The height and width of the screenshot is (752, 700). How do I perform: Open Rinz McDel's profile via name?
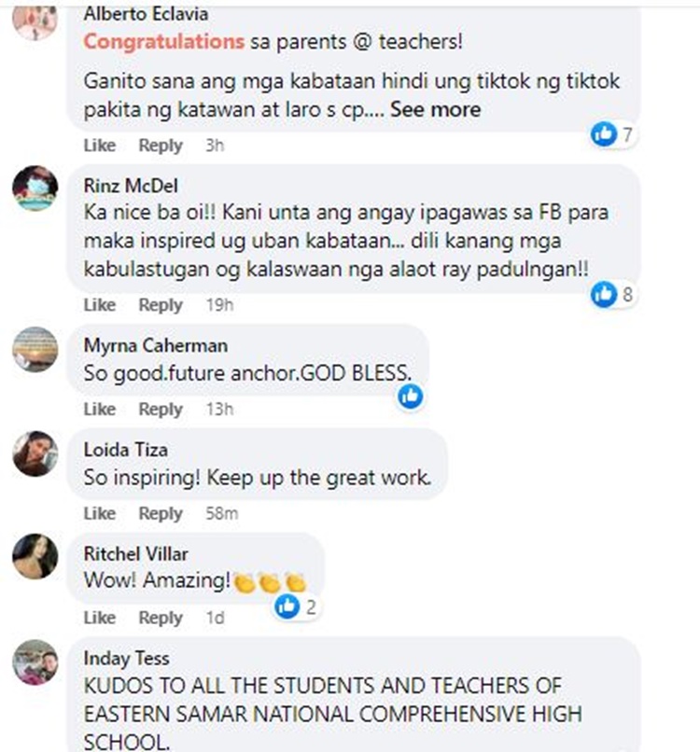pos(131,186)
